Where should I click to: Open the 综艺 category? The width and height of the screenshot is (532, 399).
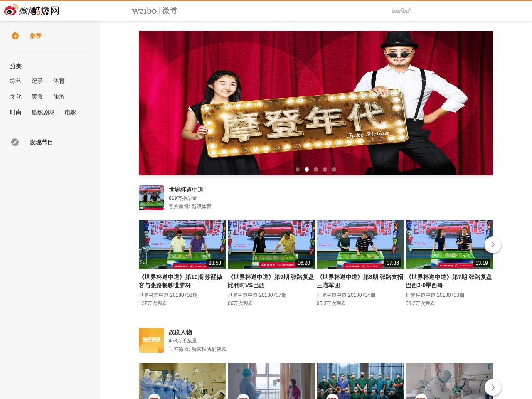(16, 81)
